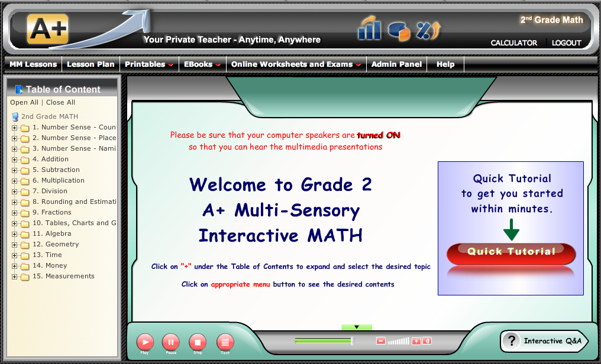This screenshot has height=364, width=601.
Task: Select the 5. Subtraction topic label
Action: [x=56, y=170]
